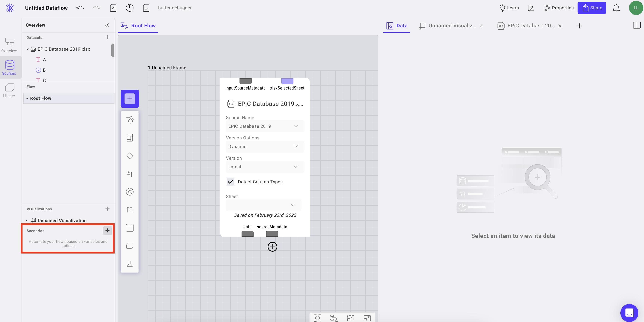Select column B in datasets
Viewport: 644px width, 322px height.
pos(44,70)
